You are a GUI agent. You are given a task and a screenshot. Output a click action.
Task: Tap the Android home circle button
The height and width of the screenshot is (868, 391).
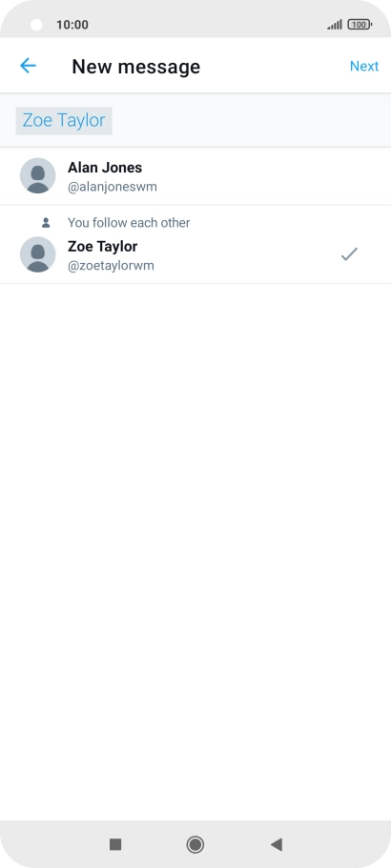pyautogui.click(x=195, y=844)
